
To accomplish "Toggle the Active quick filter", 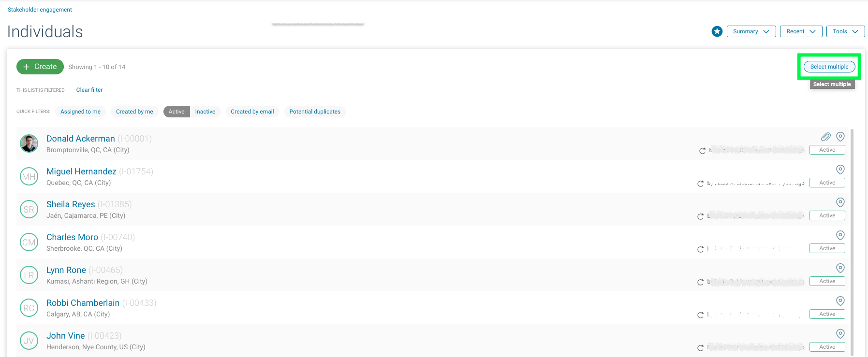I will tap(177, 112).
